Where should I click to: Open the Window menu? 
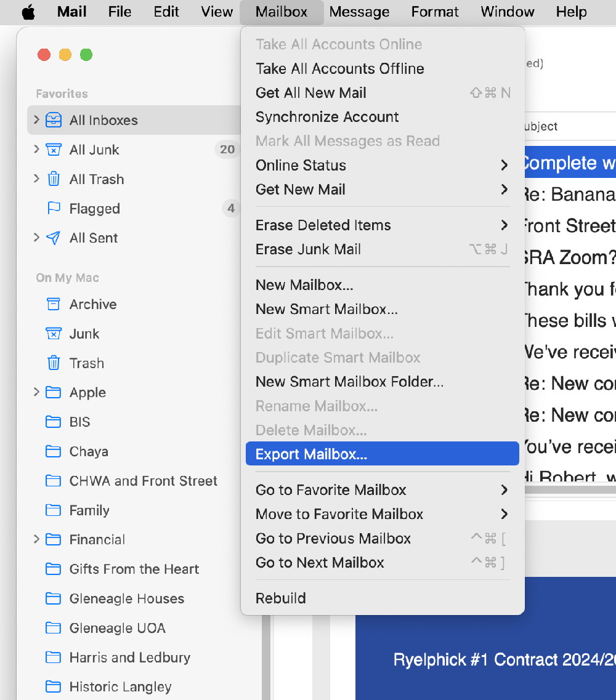(508, 12)
